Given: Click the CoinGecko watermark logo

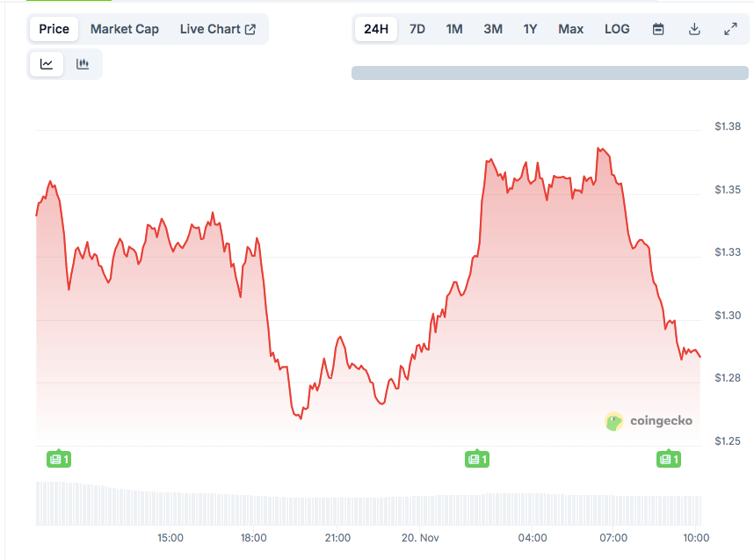Looking at the screenshot, I should (649, 421).
